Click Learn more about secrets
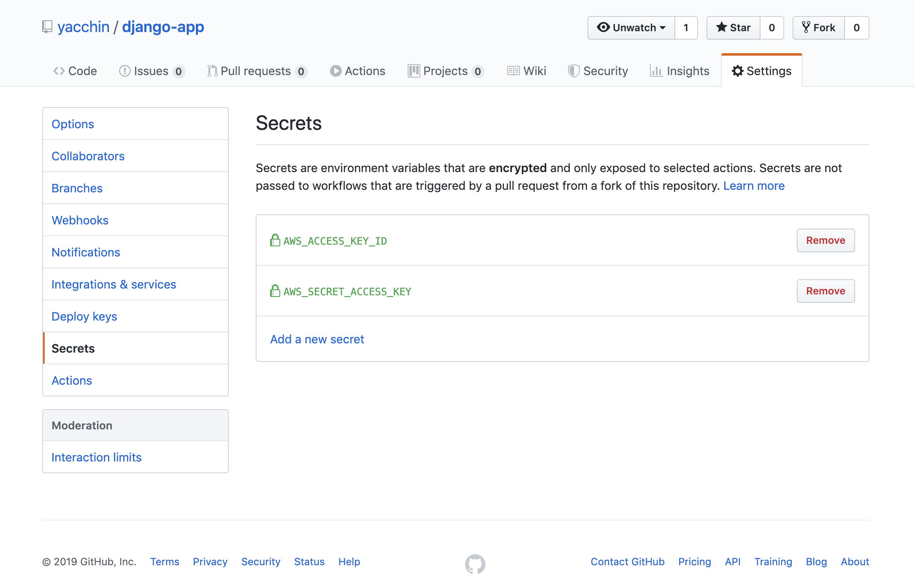This screenshot has width=915, height=588. tap(754, 186)
